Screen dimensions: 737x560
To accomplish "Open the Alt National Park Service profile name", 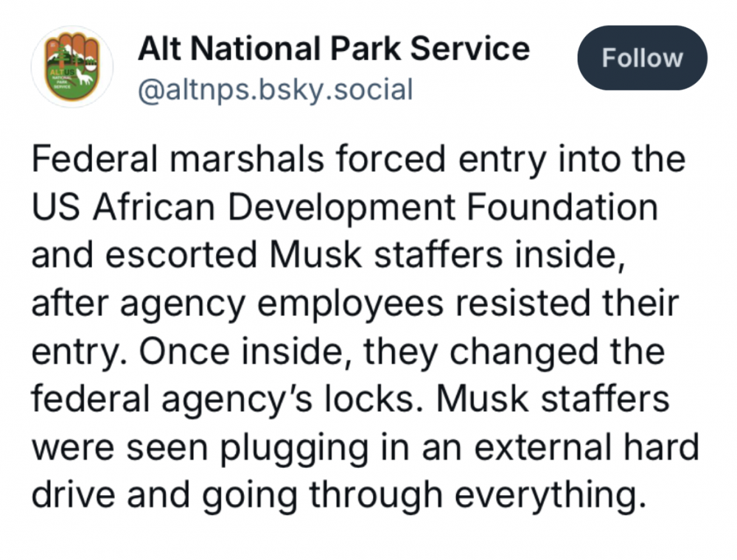I will click(333, 49).
